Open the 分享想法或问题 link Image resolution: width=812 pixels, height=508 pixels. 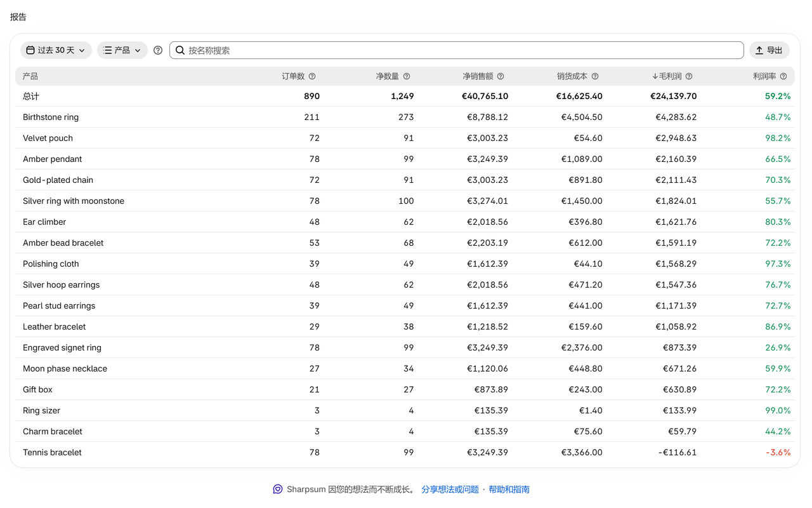pos(450,490)
